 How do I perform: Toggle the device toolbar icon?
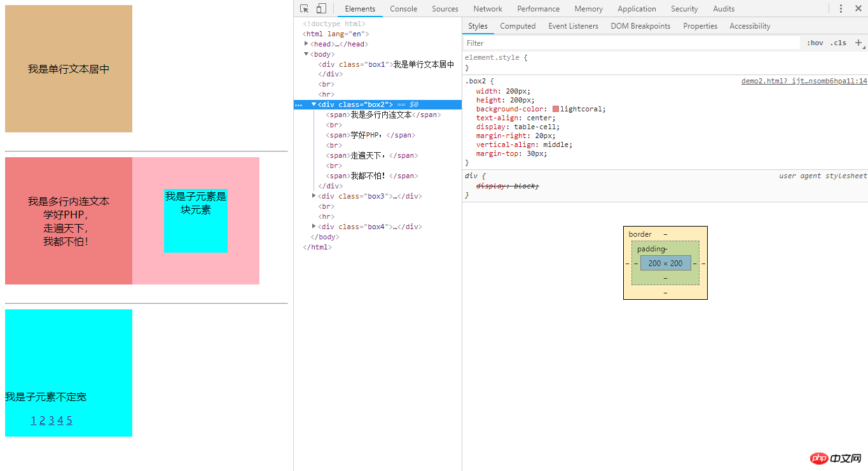click(321, 9)
